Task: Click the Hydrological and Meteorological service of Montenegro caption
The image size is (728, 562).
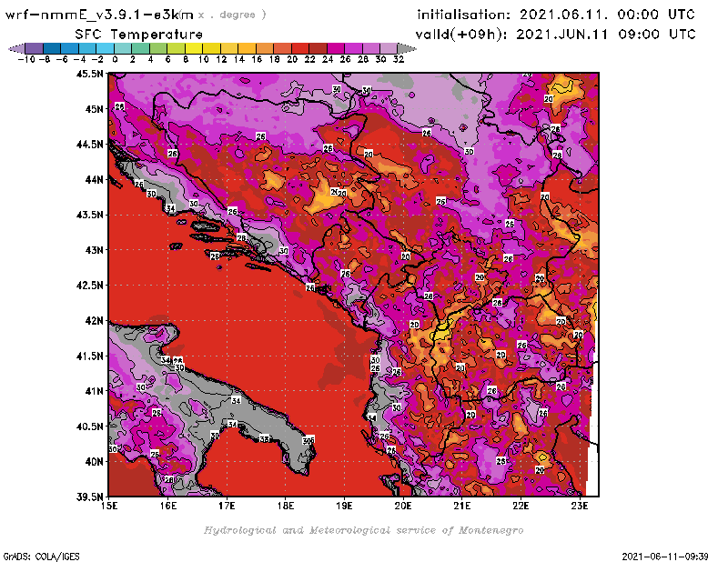Action: point(363,530)
